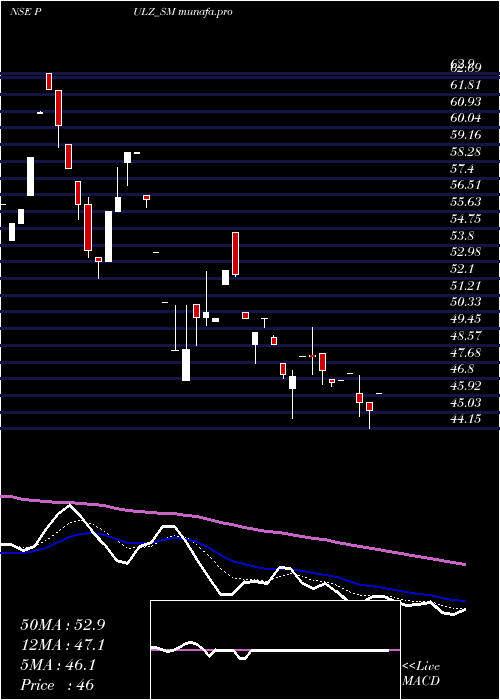
Task: Click the MACD inset chart panel
Action: [x=275, y=650]
